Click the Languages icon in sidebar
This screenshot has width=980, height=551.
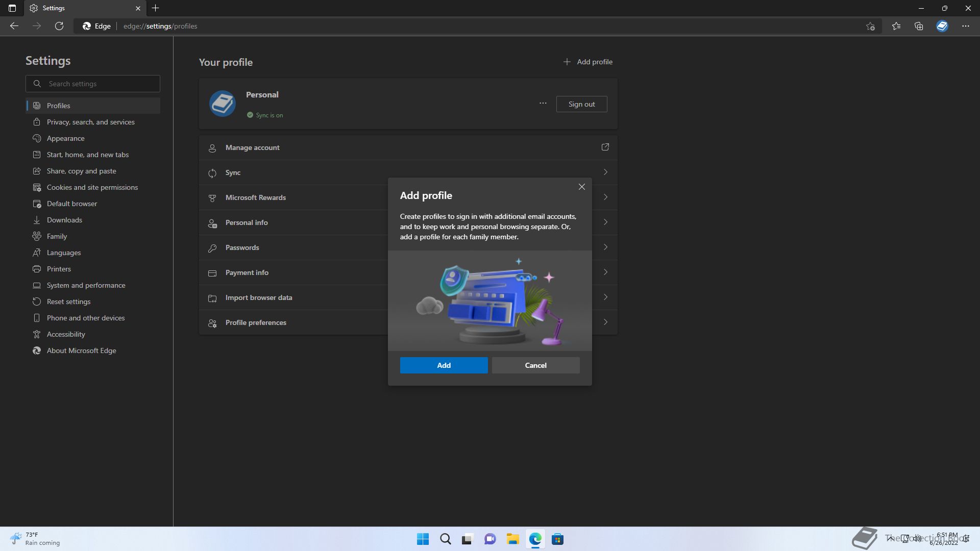point(37,253)
